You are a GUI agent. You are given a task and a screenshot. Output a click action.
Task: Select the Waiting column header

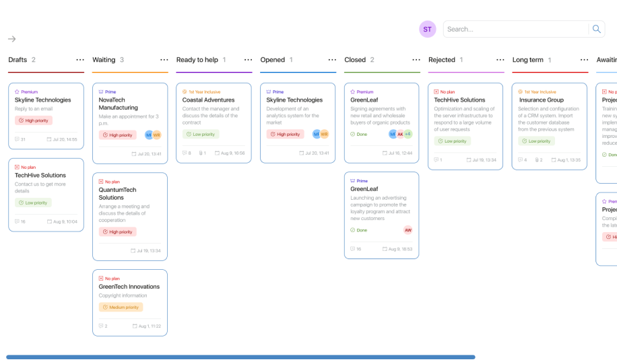click(104, 60)
